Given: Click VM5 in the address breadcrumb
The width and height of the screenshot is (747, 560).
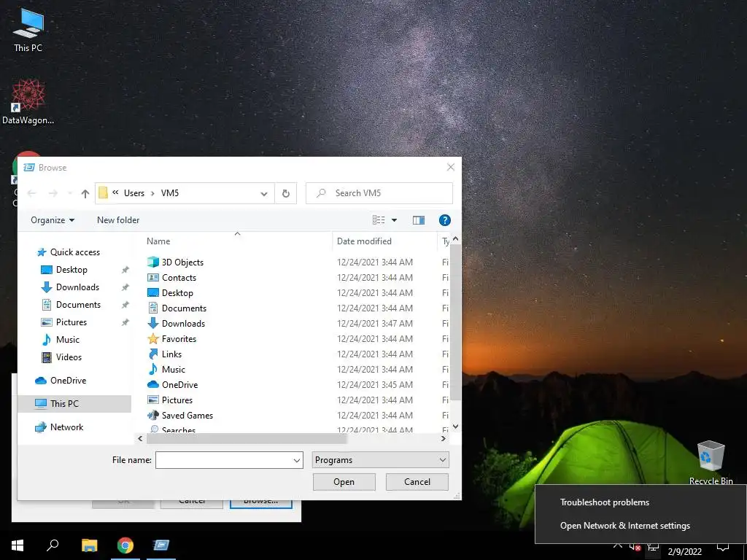Looking at the screenshot, I should [169, 193].
